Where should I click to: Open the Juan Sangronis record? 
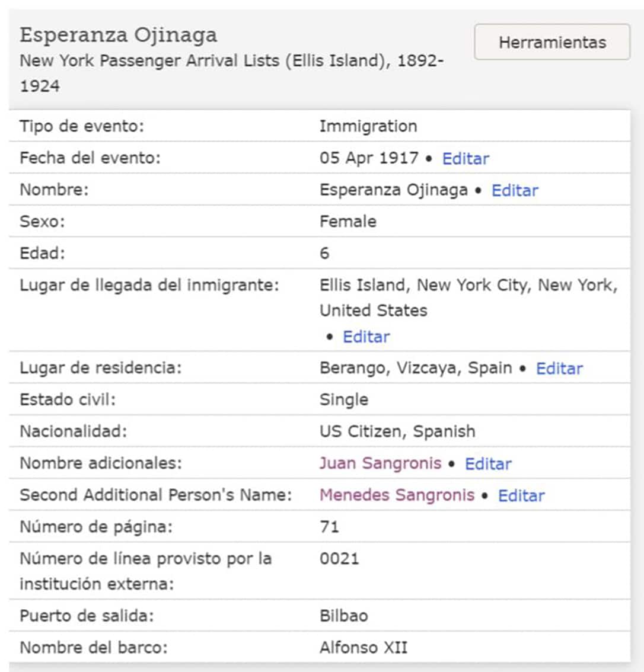(380, 464)
